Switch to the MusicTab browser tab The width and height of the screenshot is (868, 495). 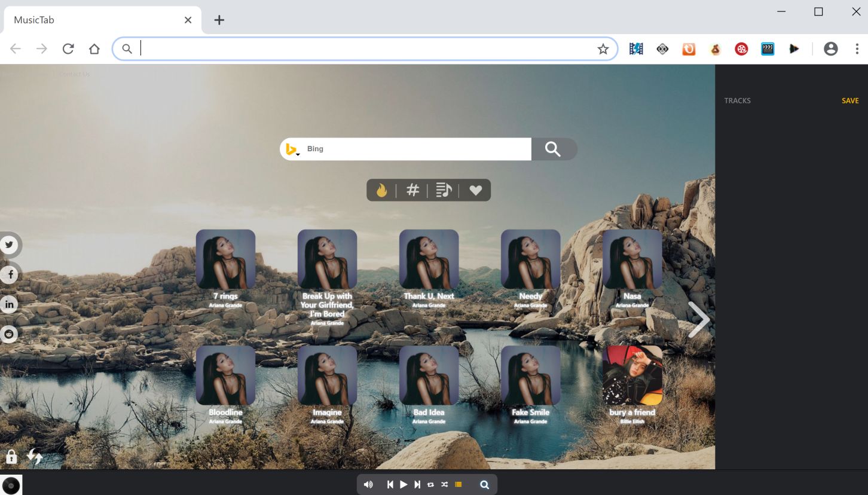point(102,20)
